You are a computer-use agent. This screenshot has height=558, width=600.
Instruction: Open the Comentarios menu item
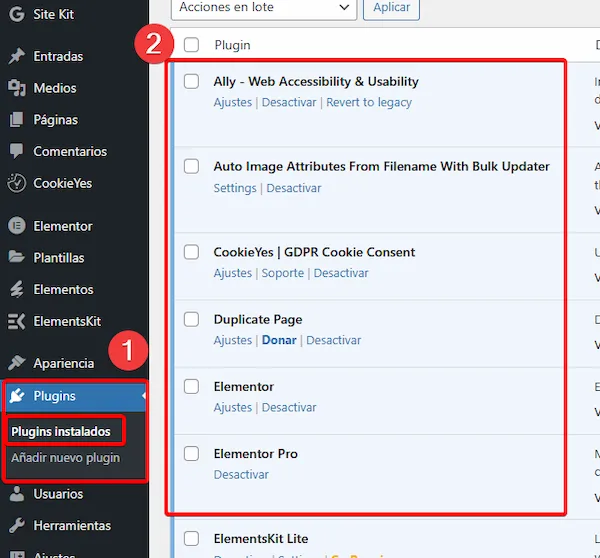pyautogui.click(x=70, y=151)
